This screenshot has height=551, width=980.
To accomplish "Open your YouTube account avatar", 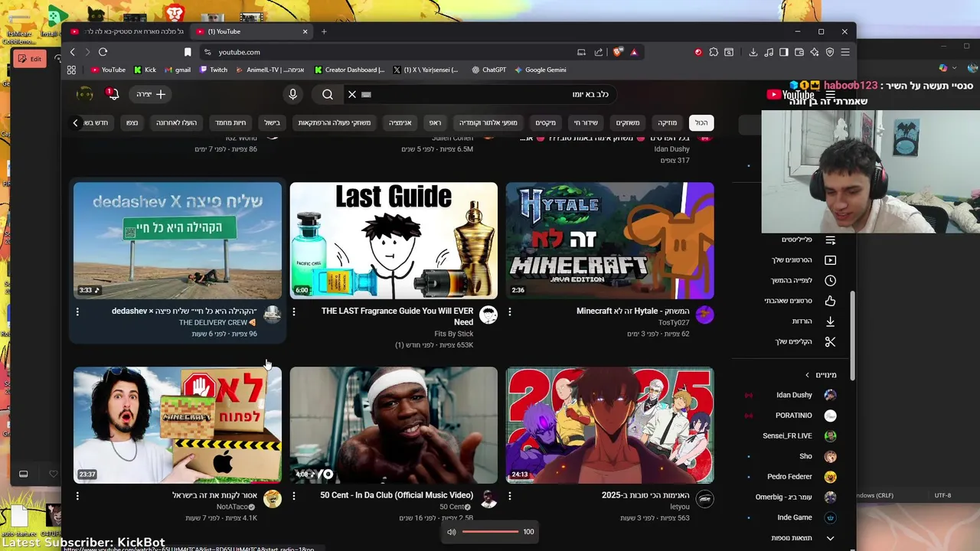I will (x=85, y=94).
